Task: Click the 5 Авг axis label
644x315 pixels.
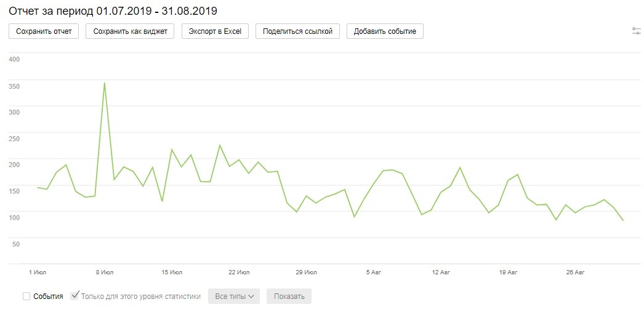Action: point(373,272)
